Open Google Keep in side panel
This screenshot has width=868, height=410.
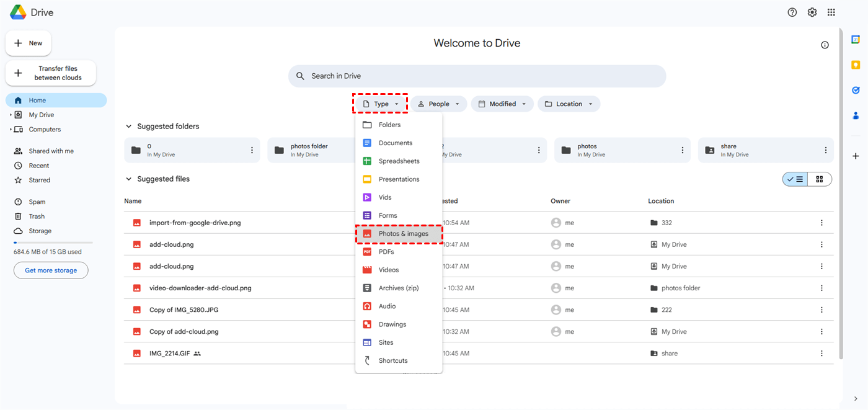coord(856,65)
